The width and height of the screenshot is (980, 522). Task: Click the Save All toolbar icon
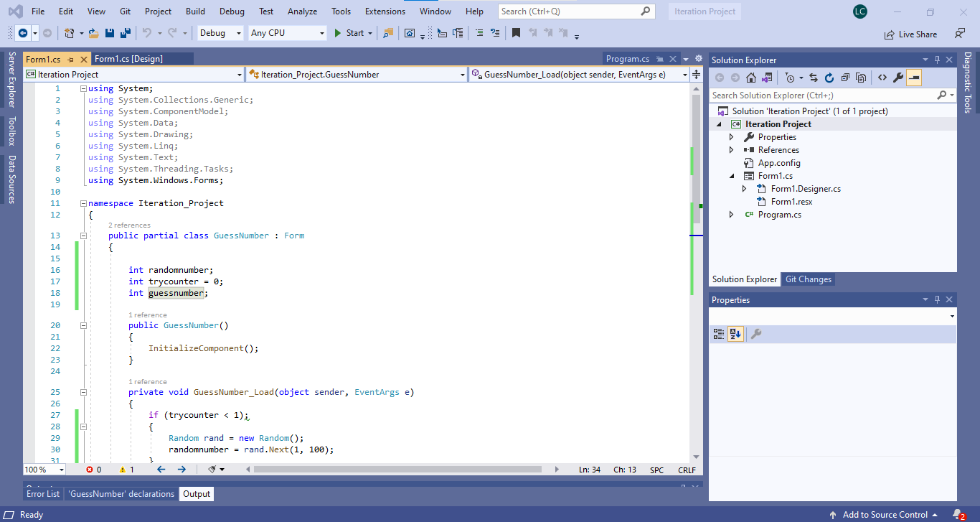pos(125,33)
